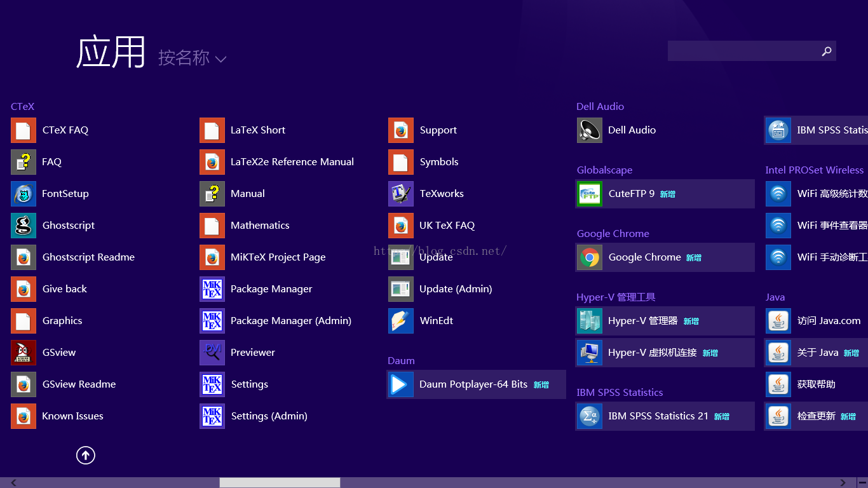Open LaTeX2e Reference Manual icon
Screen dimensions: 868x488
pyautogui.click(x=212, y=162)
